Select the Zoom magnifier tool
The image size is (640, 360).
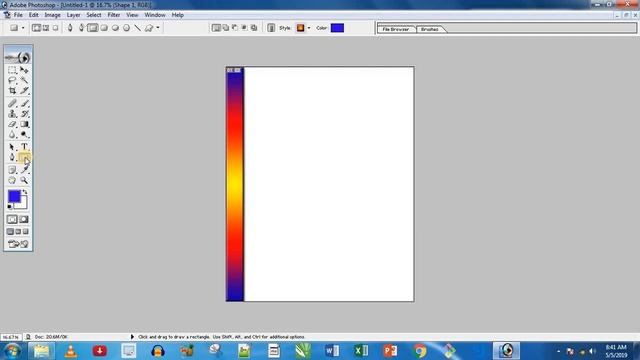(x=24, y=180)
